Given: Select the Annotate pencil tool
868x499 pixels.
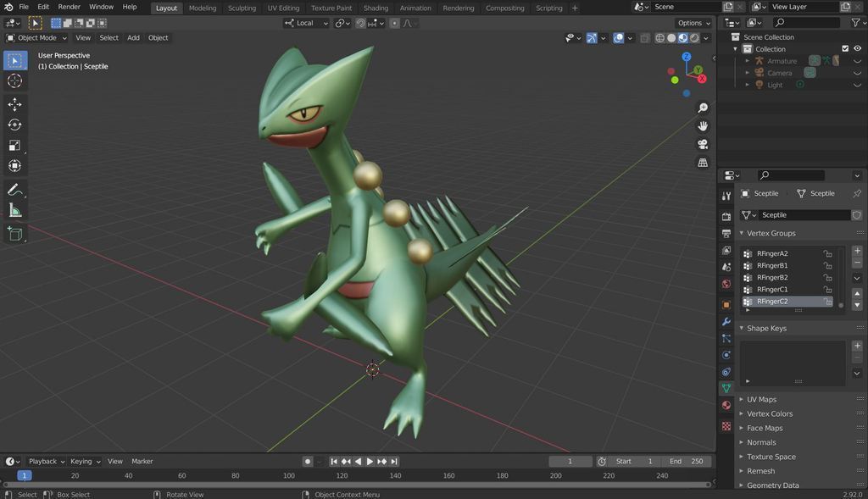Looking at the screenshot, I should [14, 189].
